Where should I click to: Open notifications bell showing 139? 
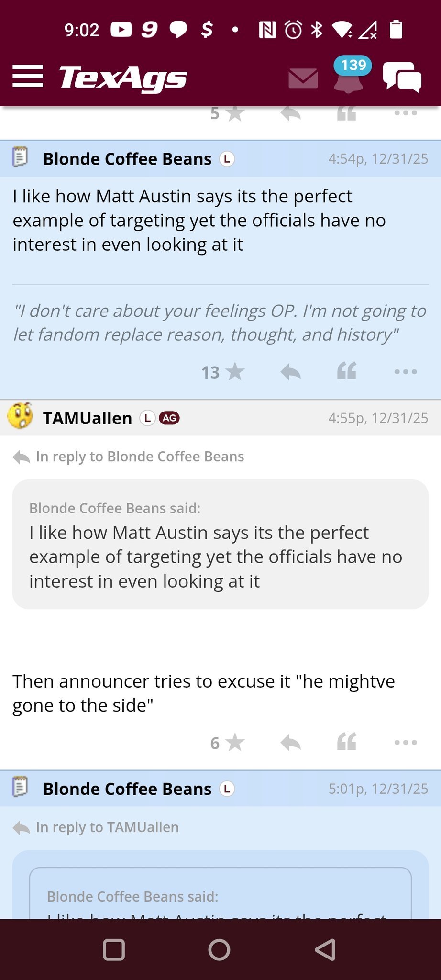point(349,78)
